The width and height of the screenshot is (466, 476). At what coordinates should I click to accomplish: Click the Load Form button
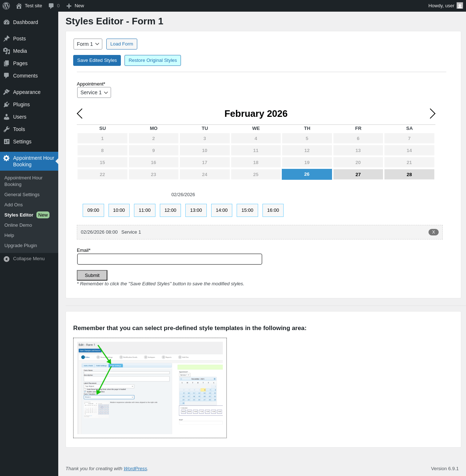(122, 44)
